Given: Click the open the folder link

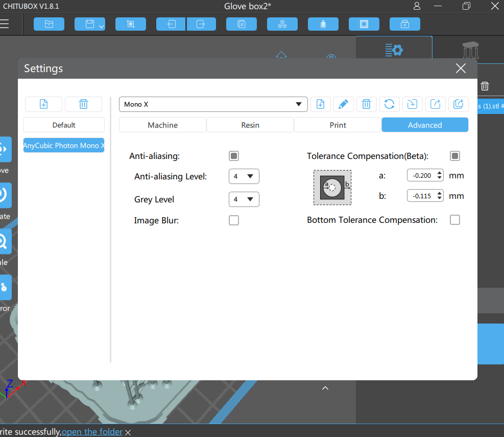Looking at the screenshot, I should [92, 431].
